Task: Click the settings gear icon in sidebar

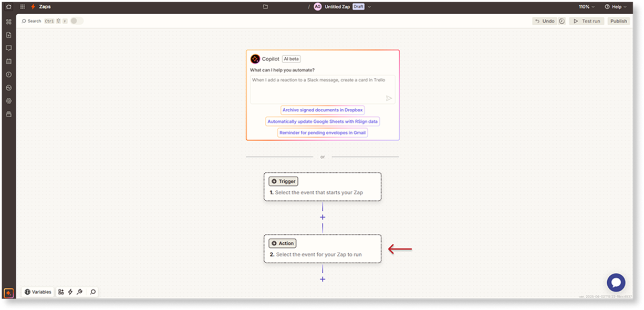Action: 8,101
